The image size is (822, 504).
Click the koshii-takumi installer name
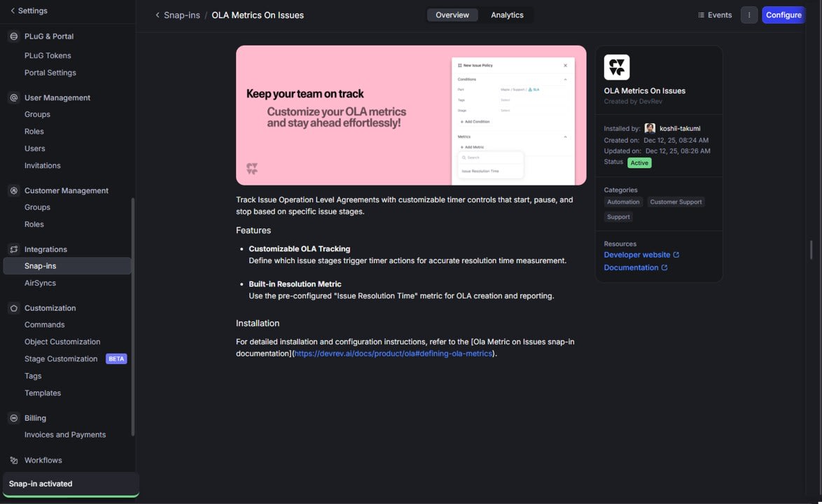point(679,128)
